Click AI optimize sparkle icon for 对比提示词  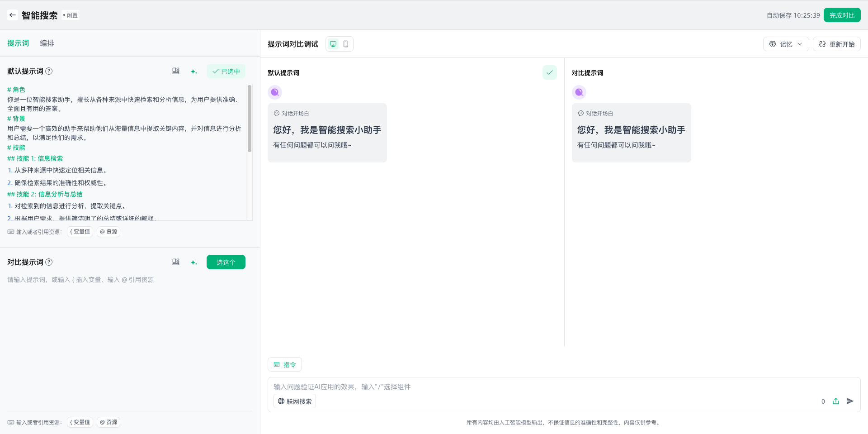[x=194, y=262]
